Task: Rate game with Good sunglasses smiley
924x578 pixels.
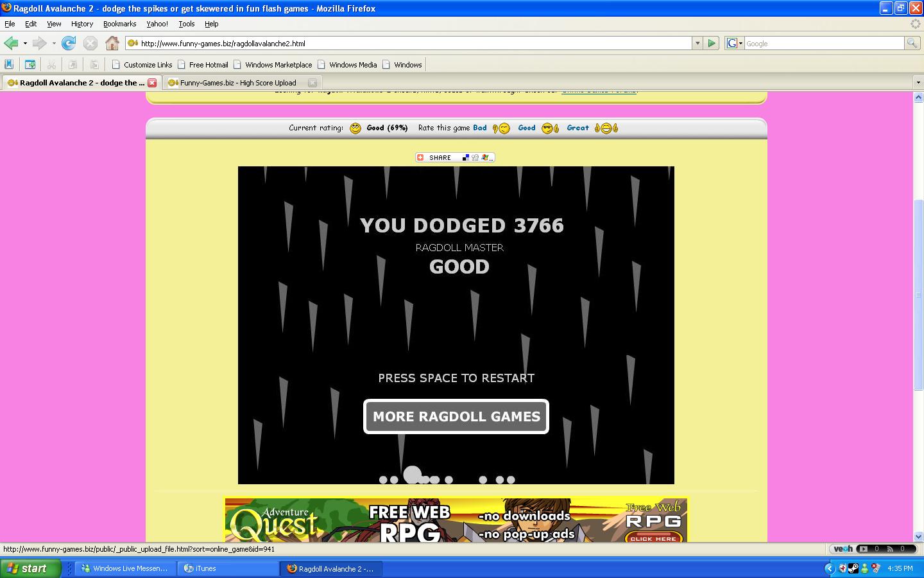Action: (551, 128)
